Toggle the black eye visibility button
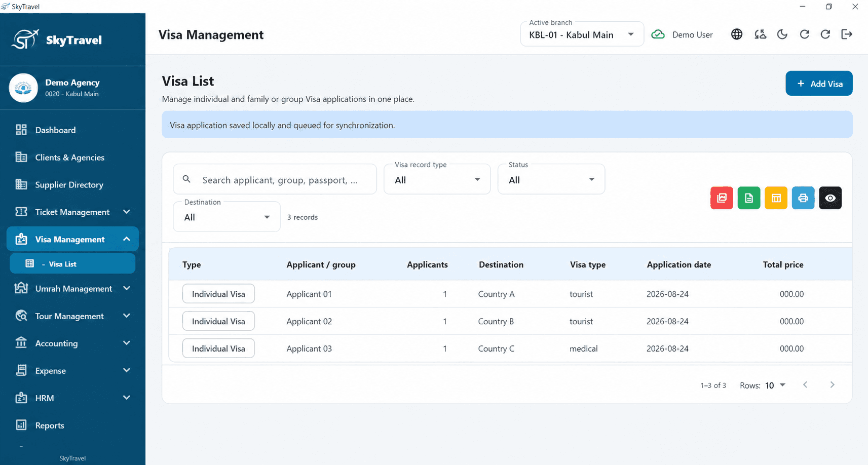868x465 pixels. click(x=830, y=198)
